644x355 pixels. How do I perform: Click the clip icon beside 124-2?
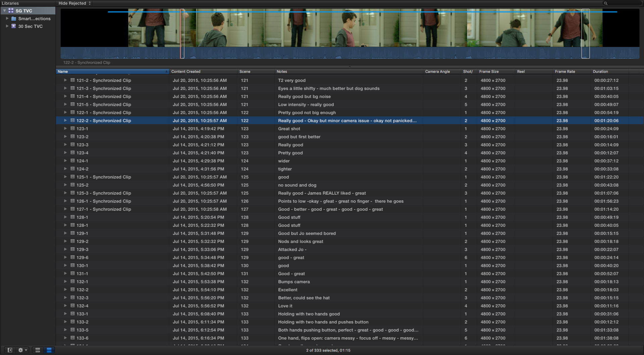pyautogui.click(x=72, y=169)
